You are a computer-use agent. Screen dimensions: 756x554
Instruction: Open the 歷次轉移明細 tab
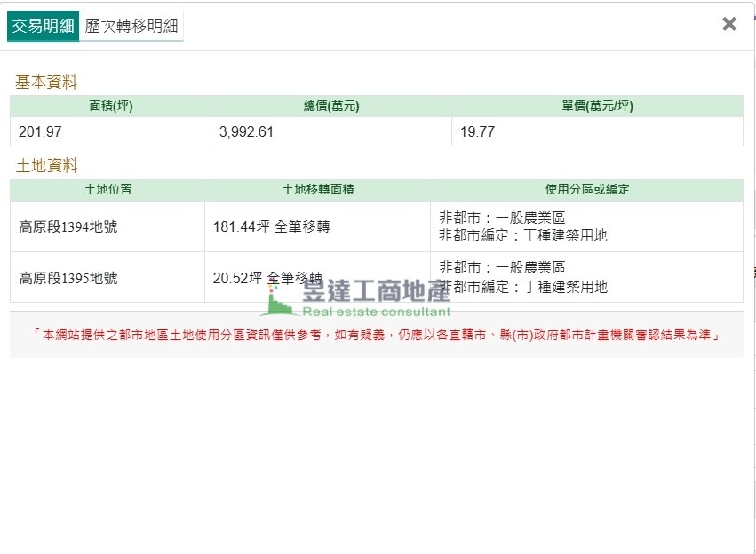tap(131, 26)
